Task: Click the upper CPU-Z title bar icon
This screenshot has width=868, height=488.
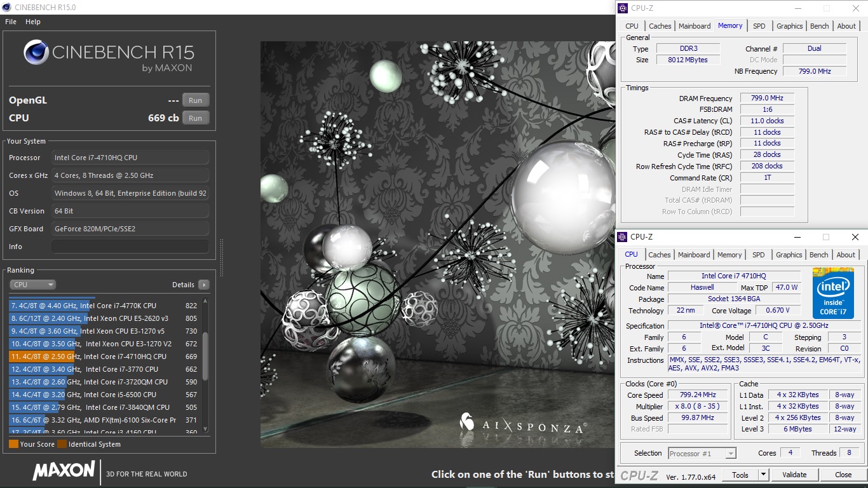Action: click(623, 8)
